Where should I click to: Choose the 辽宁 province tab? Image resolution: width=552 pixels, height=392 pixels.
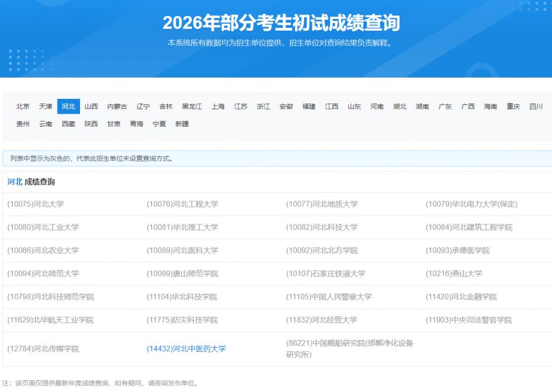[x=143, y=106]
